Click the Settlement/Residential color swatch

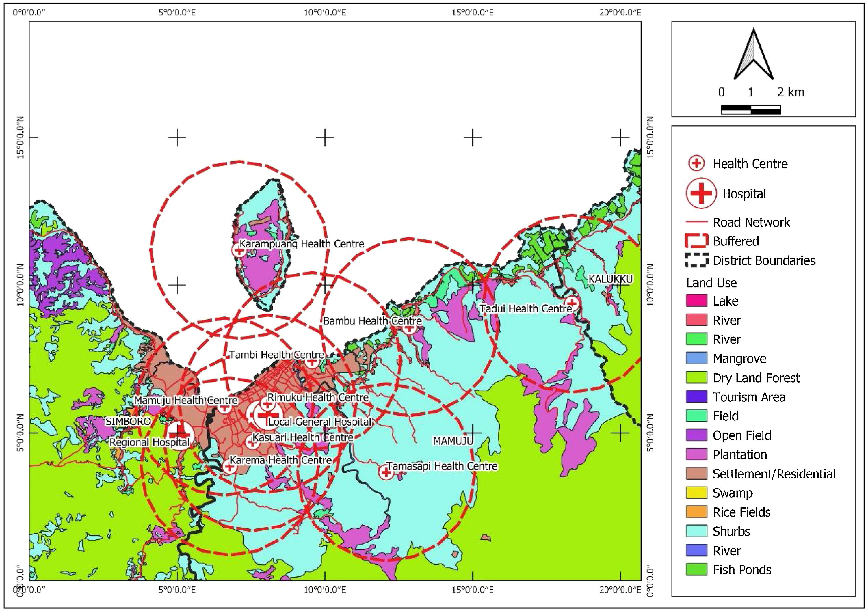click(x=696, y=474)
